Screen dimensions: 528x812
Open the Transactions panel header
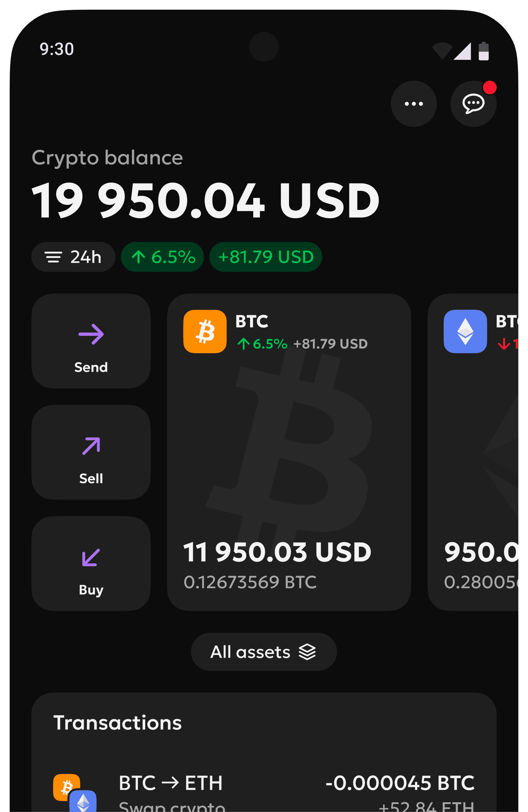118,722
